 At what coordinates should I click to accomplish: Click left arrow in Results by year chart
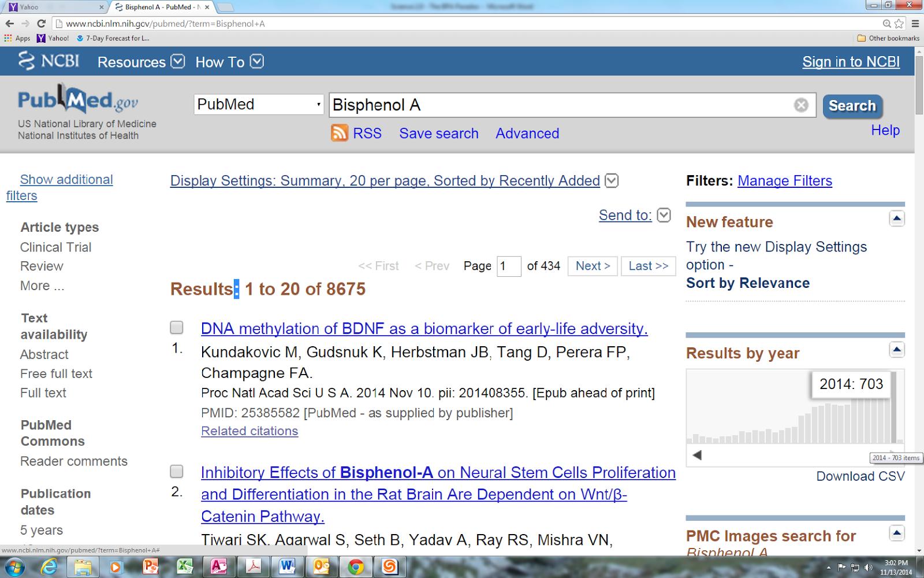pos(697,455)
